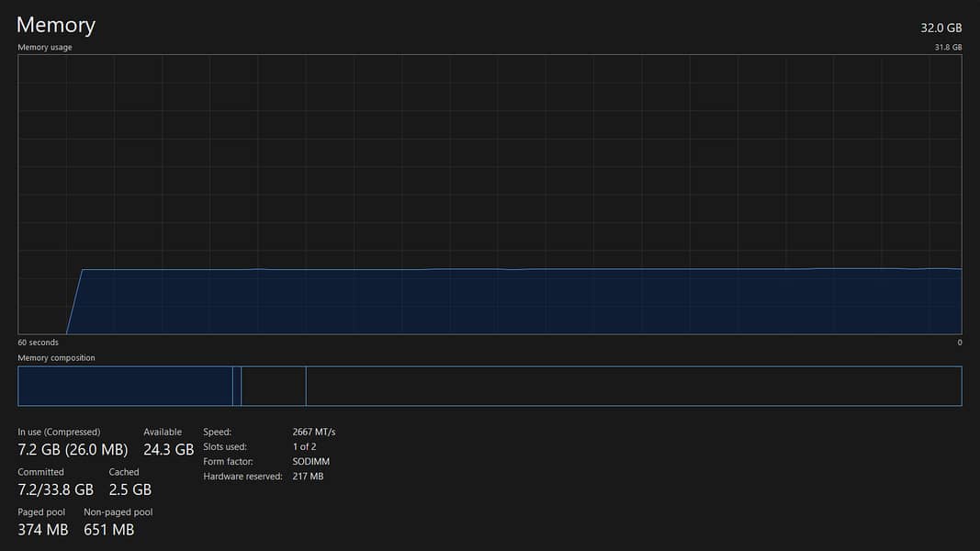980x551 pixels.
Task: Click the Available value 24.3 GB
Action: coord(168,450)
